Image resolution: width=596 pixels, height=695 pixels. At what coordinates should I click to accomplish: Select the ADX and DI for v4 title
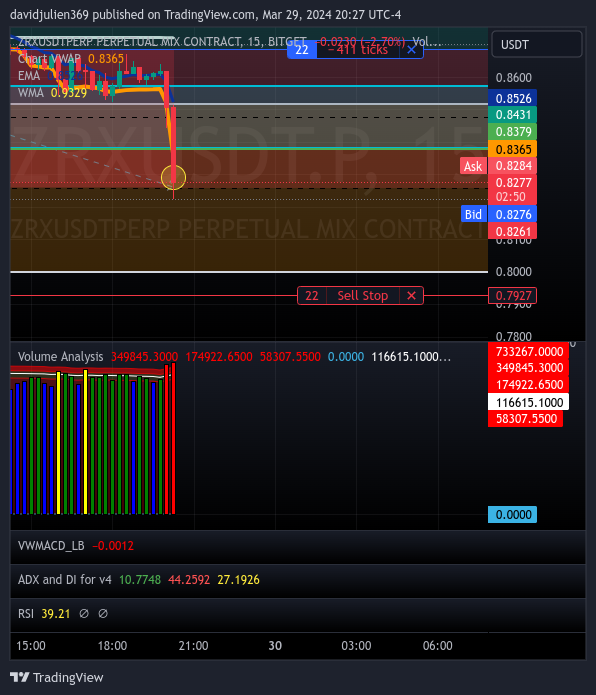click(x=65, y=580)
